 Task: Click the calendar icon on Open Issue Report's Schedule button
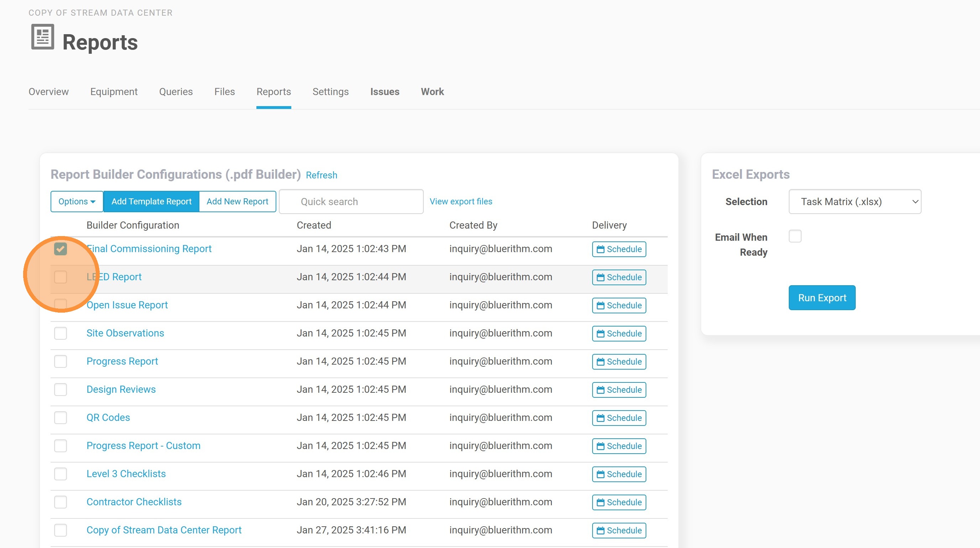click(601, 306)
